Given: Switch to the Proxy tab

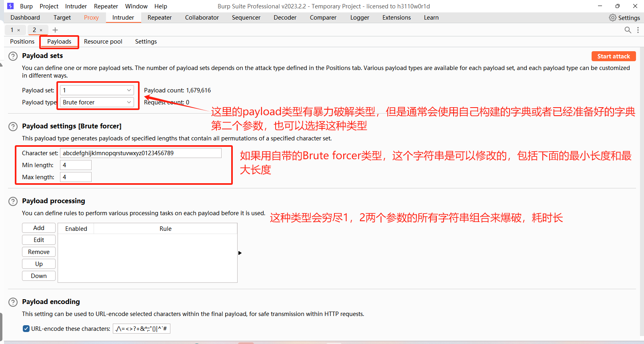Looking at the screenshot, I should (x=91, y=18).
